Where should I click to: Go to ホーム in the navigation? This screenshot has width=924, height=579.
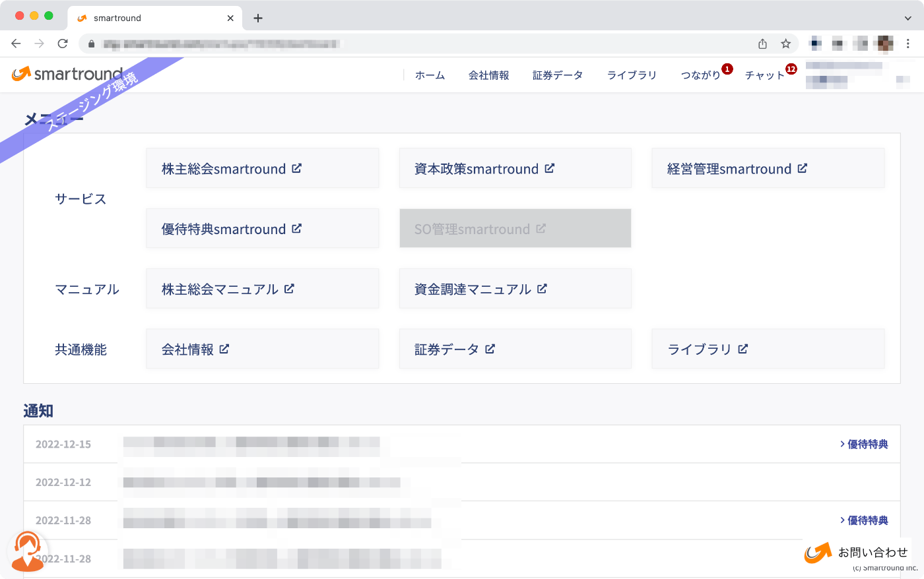430,75
